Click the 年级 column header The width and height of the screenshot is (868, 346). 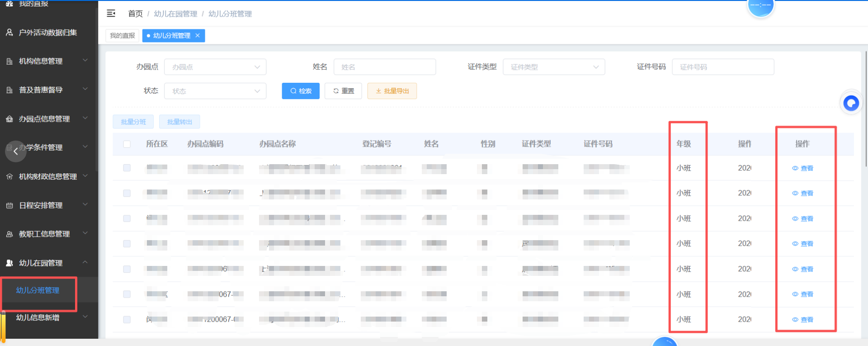(684, 144)
